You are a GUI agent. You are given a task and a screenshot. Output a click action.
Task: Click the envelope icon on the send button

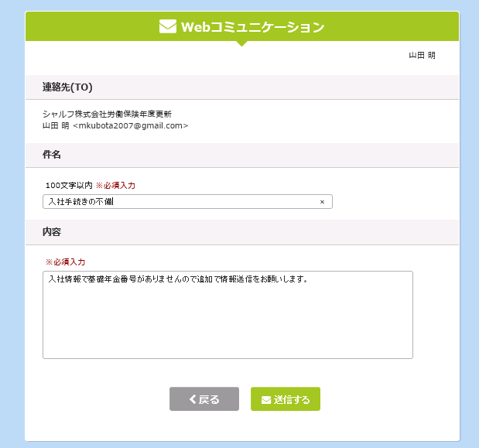(266, 400)
